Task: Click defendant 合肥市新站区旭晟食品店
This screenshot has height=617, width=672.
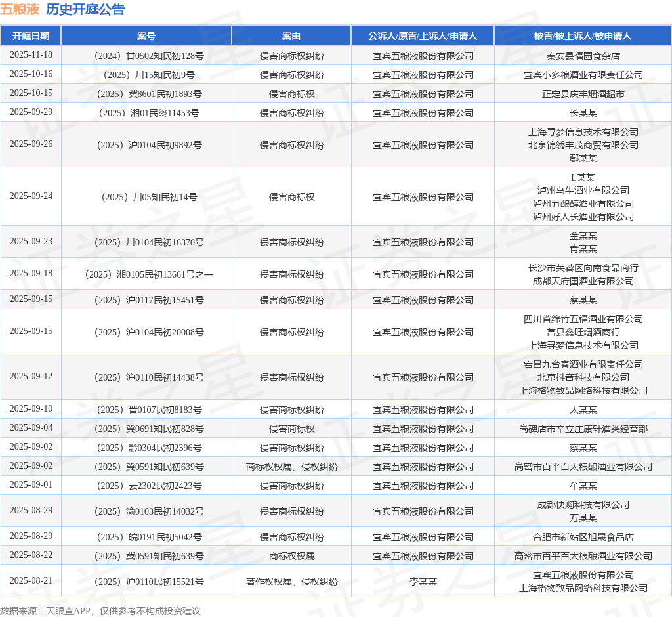Action: coord(583,537)
